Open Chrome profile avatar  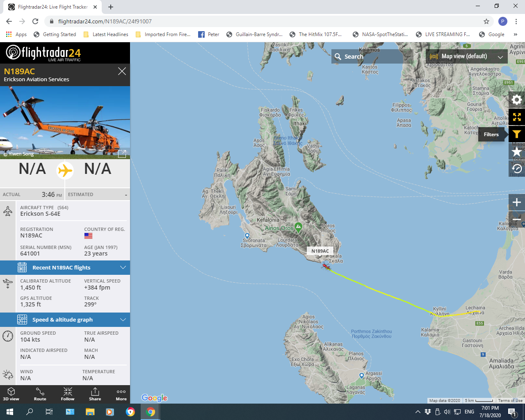click(502, 21)
